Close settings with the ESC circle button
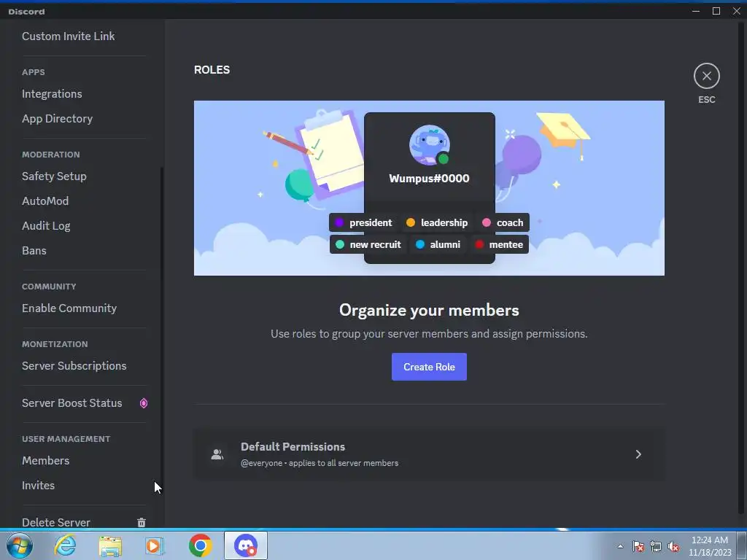The height and width of the screenshot is (560, 747). pyautogui.click(x=706, y=76)
